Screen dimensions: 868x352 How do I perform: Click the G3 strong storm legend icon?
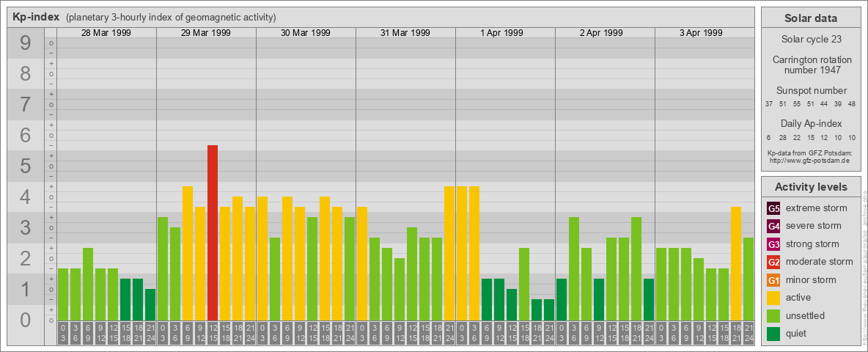pos(773,244)
